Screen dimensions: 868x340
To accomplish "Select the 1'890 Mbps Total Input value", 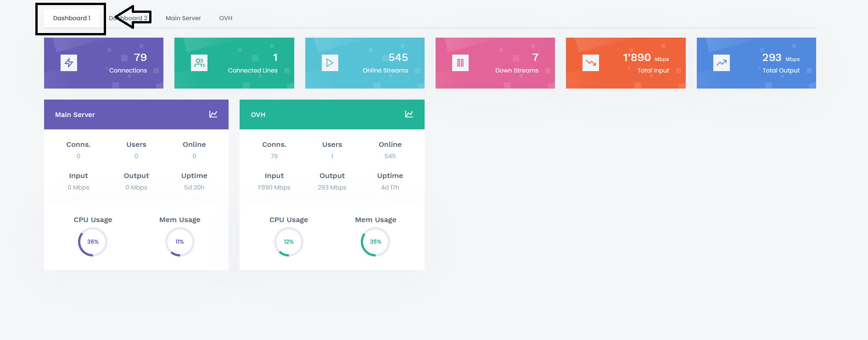I will coord(646,58).
